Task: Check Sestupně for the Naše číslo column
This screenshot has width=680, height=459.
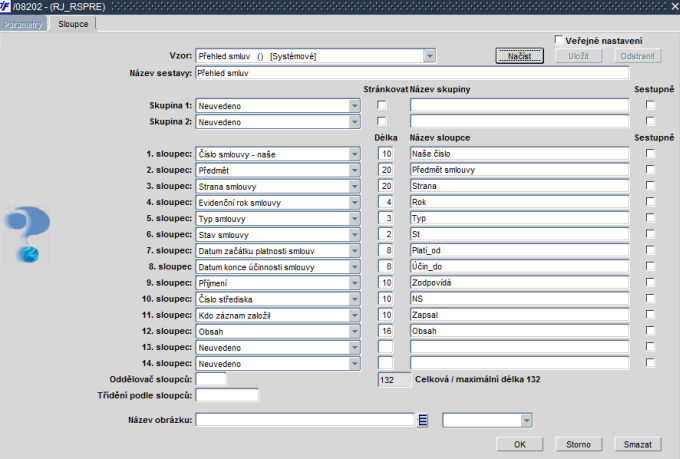Action: 650,153
